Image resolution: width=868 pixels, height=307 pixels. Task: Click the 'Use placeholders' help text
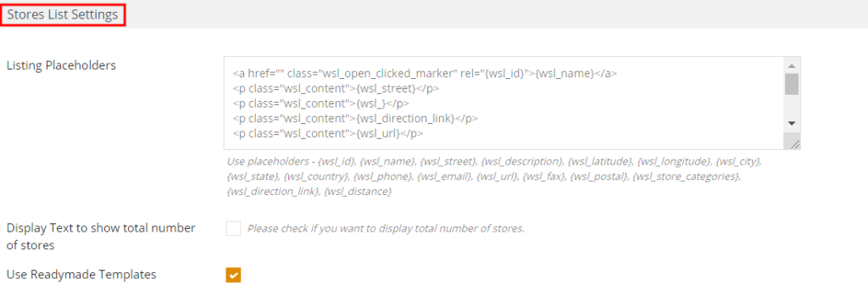click(x=494, y=176)
